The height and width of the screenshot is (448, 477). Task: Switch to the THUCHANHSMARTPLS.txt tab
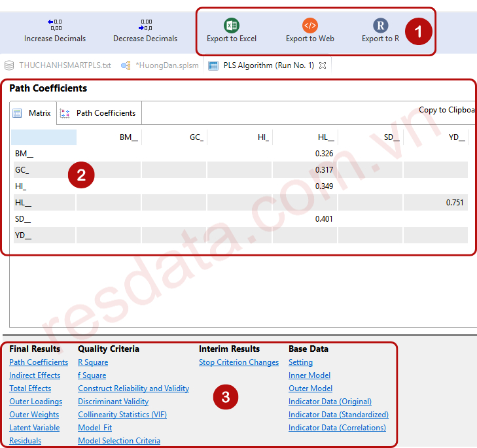(65, 65)
